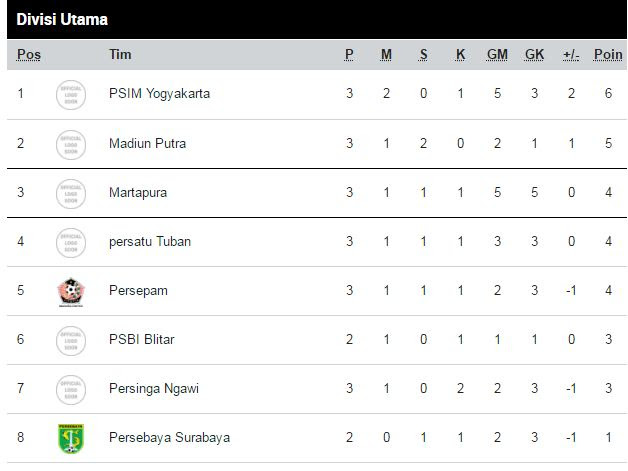The image size is (628, 471).
Task: Click PSIM Yogyakarta placeholder logo icon
Action: tap(71, 95)
